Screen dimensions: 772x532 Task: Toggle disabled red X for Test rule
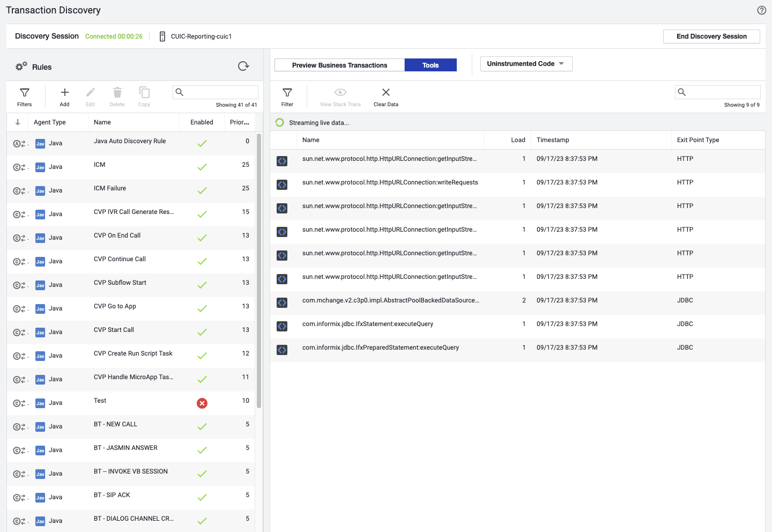[202, 403]
